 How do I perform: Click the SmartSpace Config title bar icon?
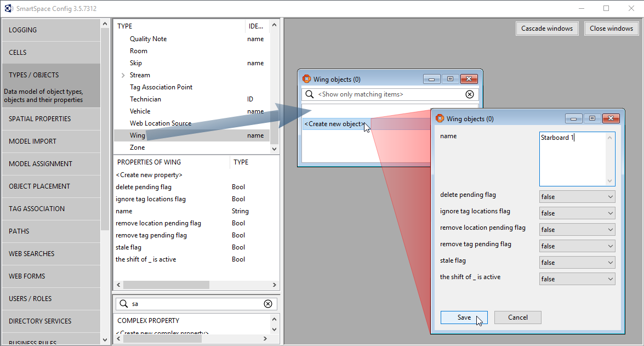click(9, 8)
